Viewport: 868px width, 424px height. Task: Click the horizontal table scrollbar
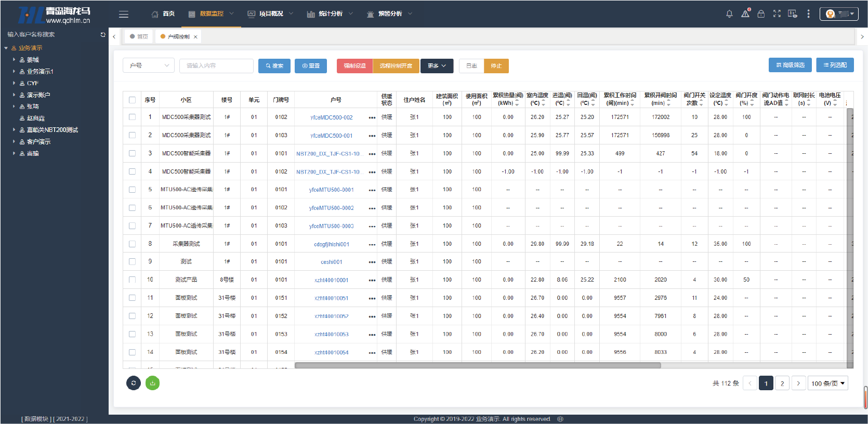point(477,365)
